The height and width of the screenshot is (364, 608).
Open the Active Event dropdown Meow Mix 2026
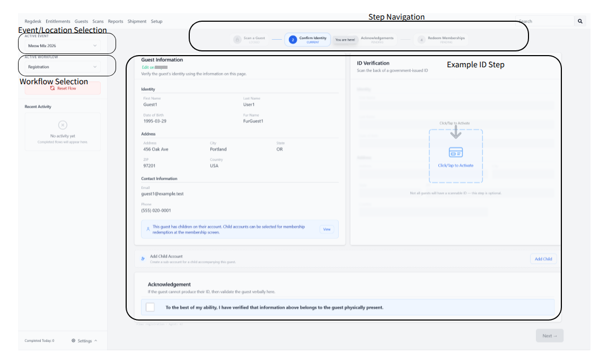click(x=63, y=46)
